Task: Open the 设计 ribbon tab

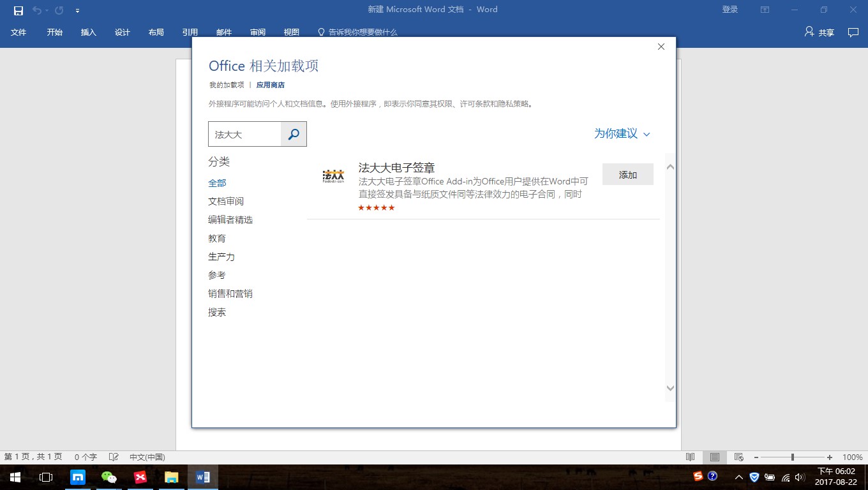Action: (x=123, y=32)
